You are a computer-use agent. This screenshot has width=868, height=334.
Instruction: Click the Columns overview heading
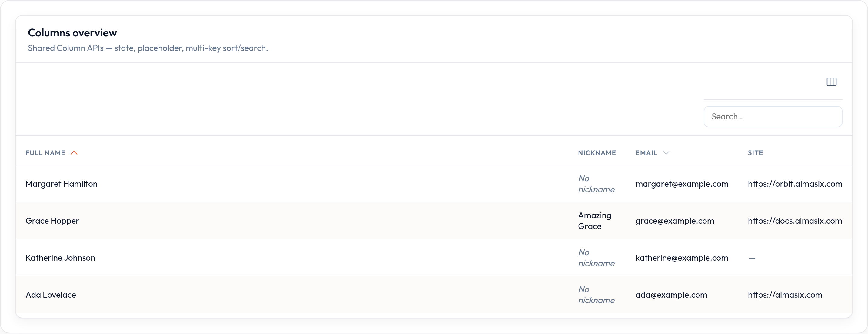click(72, 33)
